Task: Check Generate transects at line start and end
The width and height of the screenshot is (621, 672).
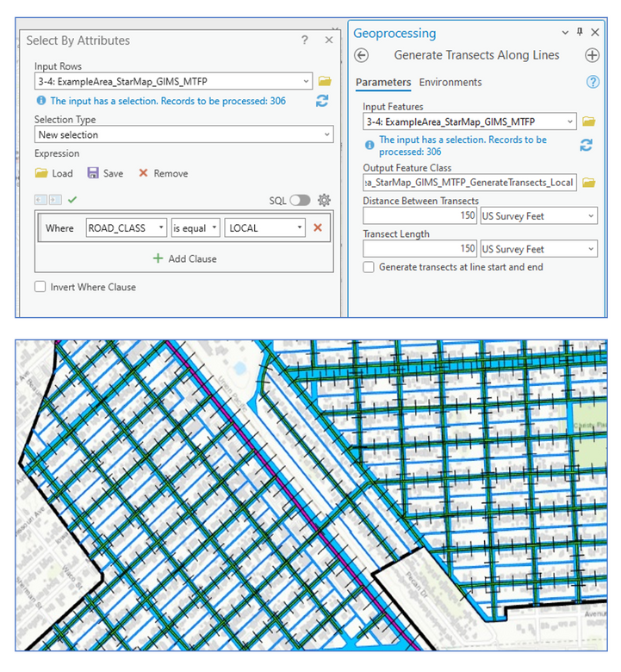Action: (x=369, y=267)
